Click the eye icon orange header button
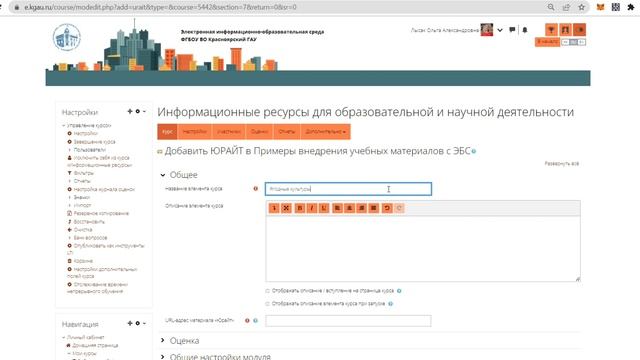The height and width of the screenshot is (360, 640). [580, 30]
